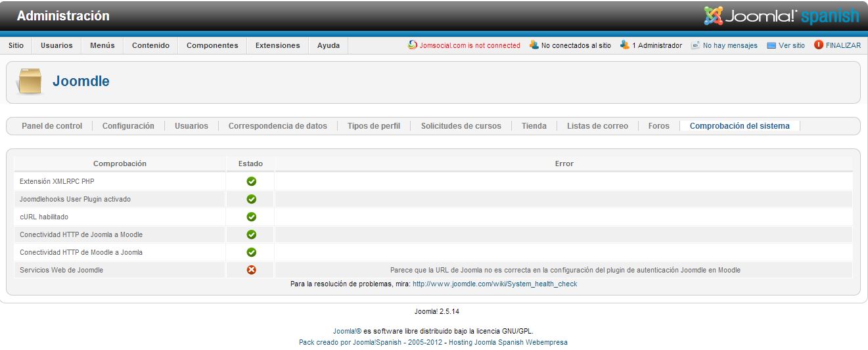Open the Extensiones dropdown menu
Image resolution: width=868 pixels, height=350 pixels.
coord(277,45)
